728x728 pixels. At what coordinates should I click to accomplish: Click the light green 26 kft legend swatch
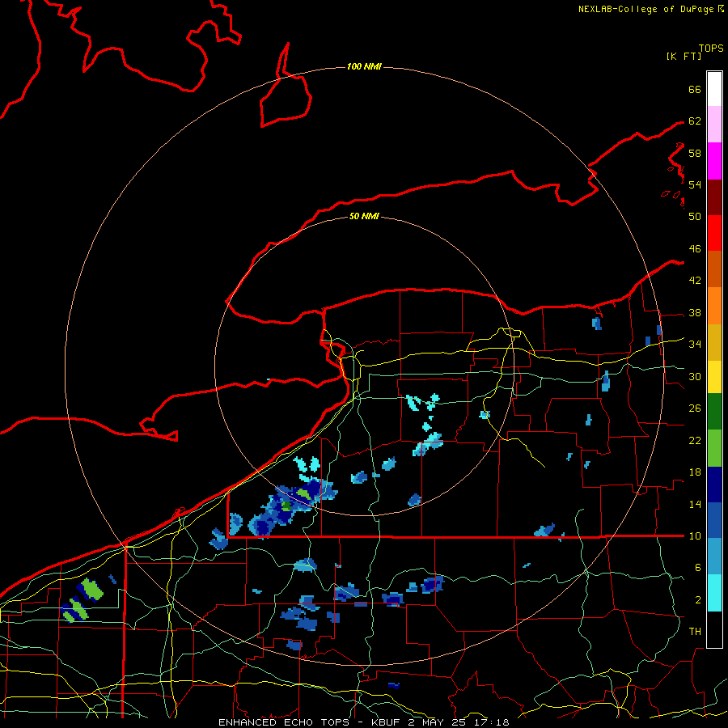click(x=714, y=448)
